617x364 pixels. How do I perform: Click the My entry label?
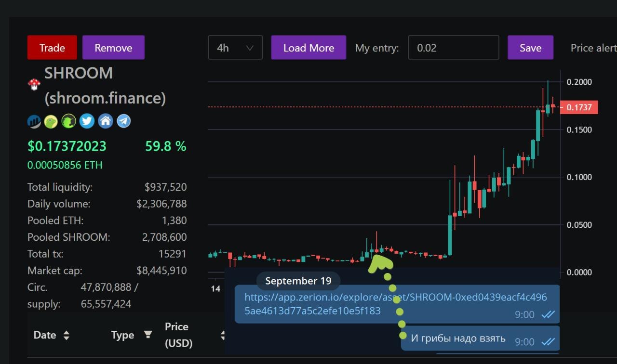(377, 48)
